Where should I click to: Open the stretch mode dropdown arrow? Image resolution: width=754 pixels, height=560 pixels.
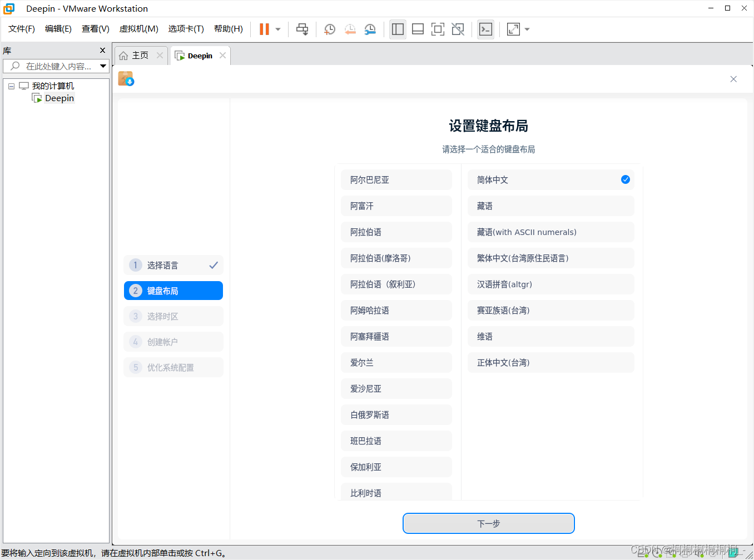[x=527, y=29]
